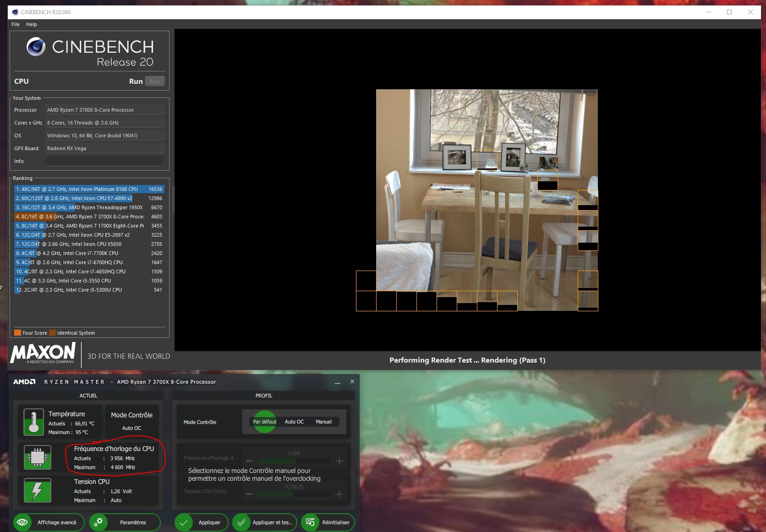Click the Réinitialiser reset button
The height and width of the screenshot is (532, 766).
[328, 522]
